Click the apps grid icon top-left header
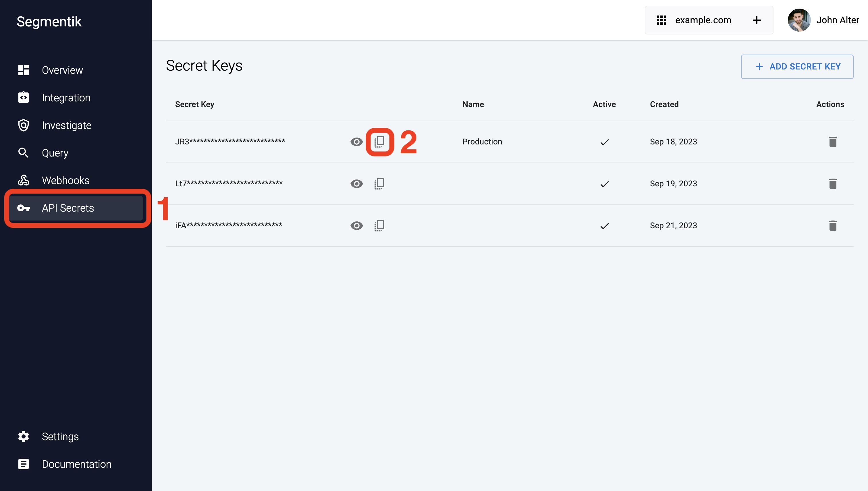 pos(661,20)
